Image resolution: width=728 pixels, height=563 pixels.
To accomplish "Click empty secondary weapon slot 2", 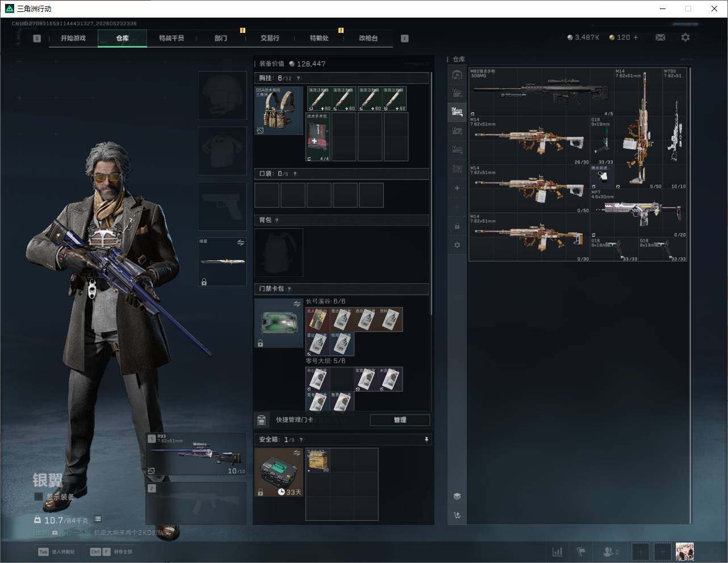I will coord(197,503).
